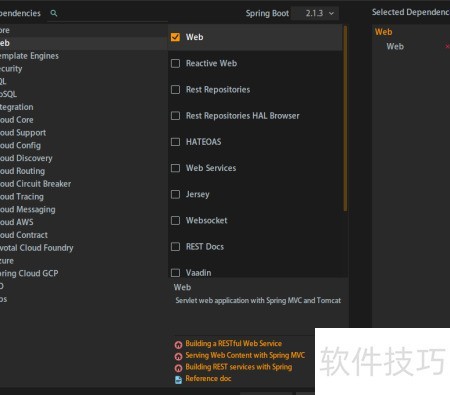Viewport: 450px width, 395px height.
Task: Click the Reactive Web label
Action: pyautogui.click(x=211, y=63)
